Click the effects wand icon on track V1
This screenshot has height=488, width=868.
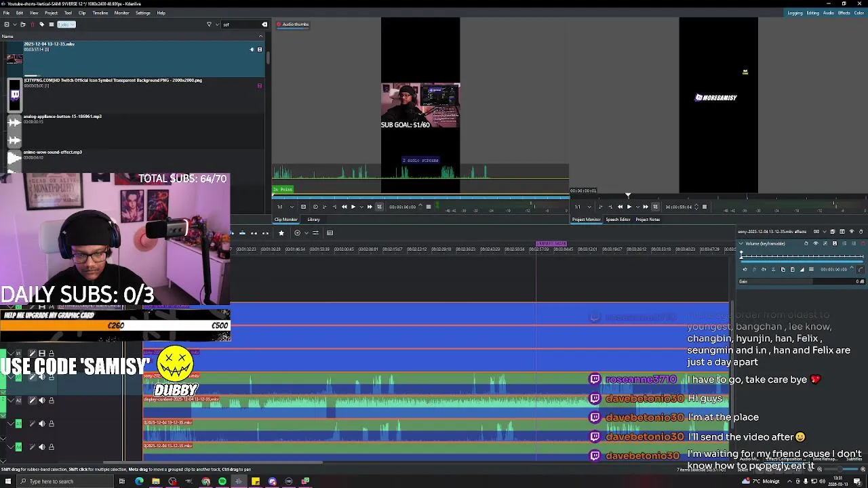point(32,353)
